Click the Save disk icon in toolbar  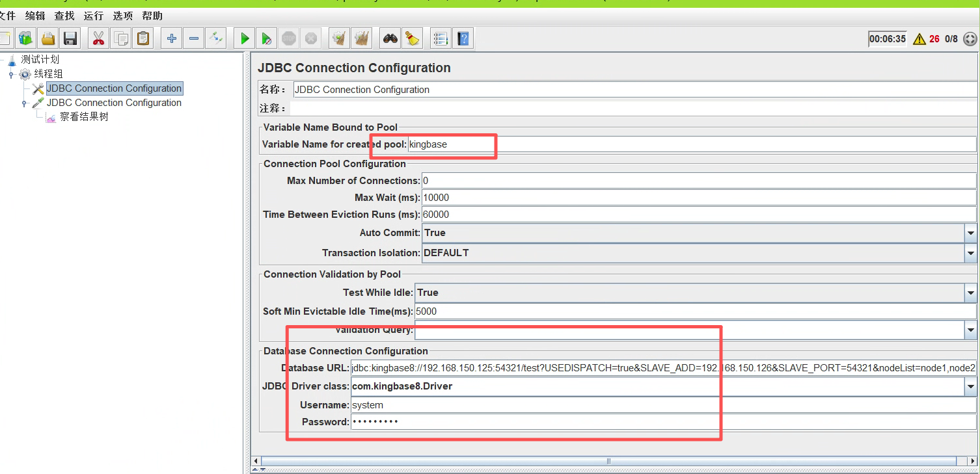(70, 39)
